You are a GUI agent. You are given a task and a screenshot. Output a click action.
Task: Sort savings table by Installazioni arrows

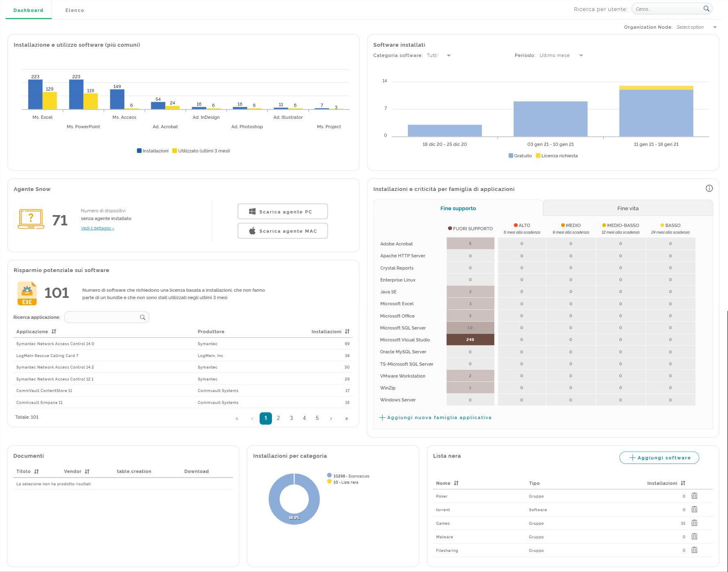347,331
